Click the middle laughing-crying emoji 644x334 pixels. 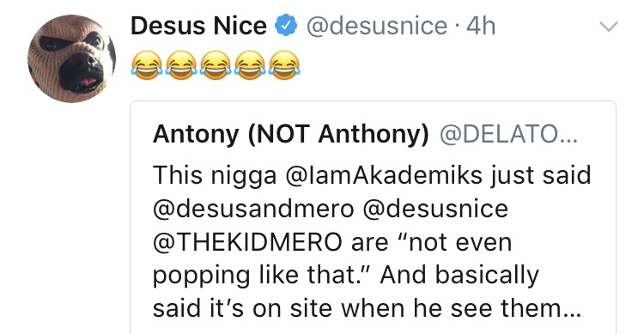pos(216,65)
